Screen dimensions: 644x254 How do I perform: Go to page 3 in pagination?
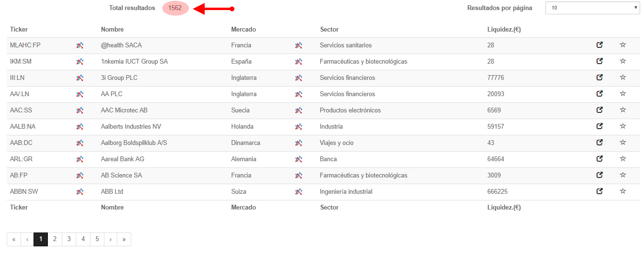(69, 239)
